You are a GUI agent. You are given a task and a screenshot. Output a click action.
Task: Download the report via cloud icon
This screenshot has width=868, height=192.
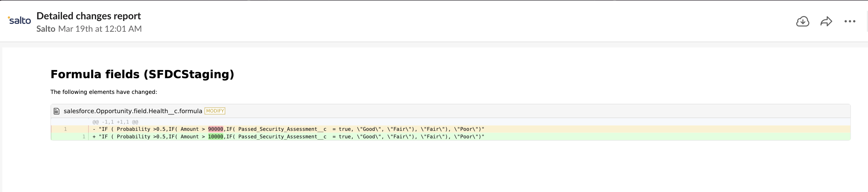803,22
